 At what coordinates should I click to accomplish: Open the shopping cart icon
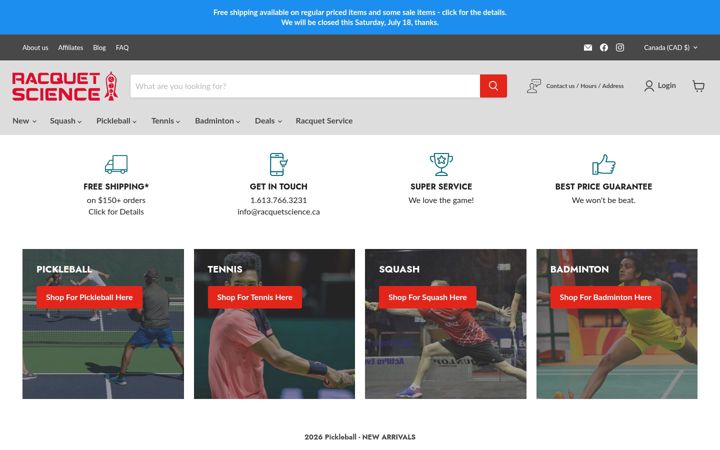click(x=698, y=86)
